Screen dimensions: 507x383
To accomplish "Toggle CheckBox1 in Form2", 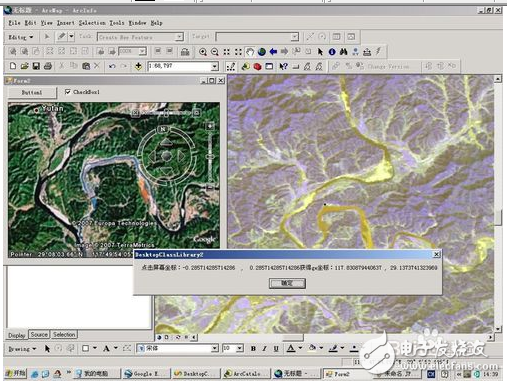I will point(68,92).
